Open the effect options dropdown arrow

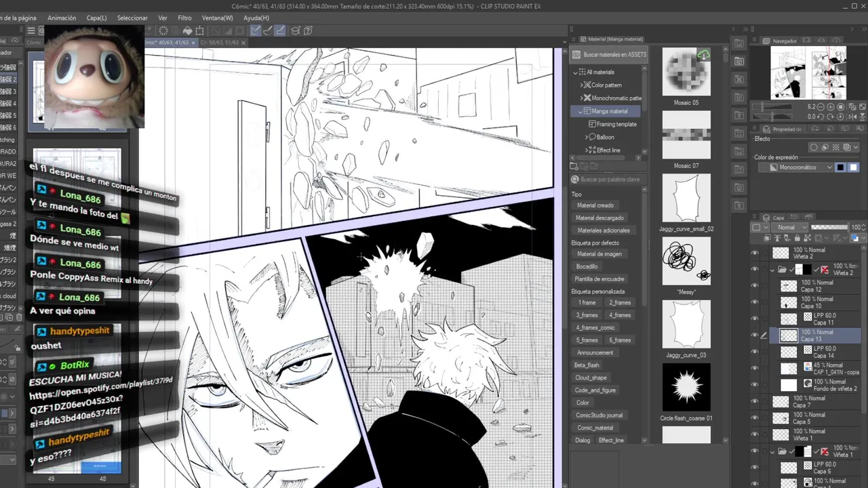tap(856, 147)
